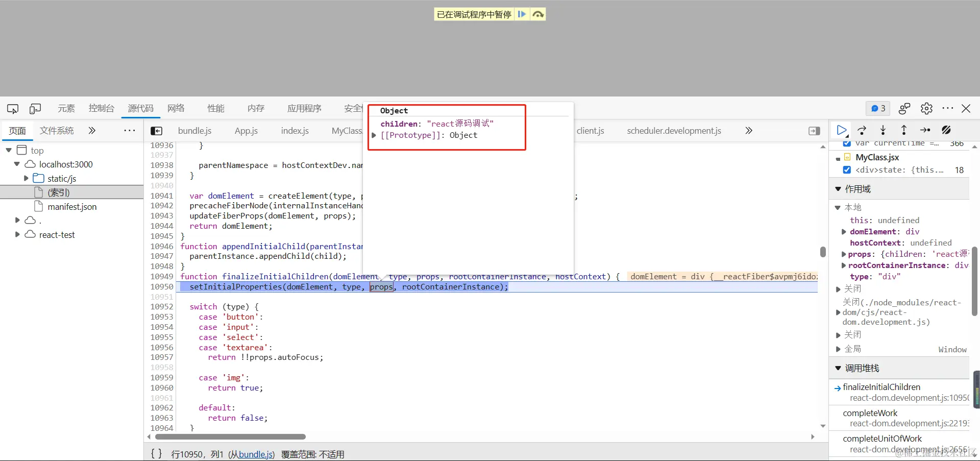Uncheck MyClass.jsx breakpoint line 18
The width and height of the screenshot is (980, 461).
click(x=847, y=170)
